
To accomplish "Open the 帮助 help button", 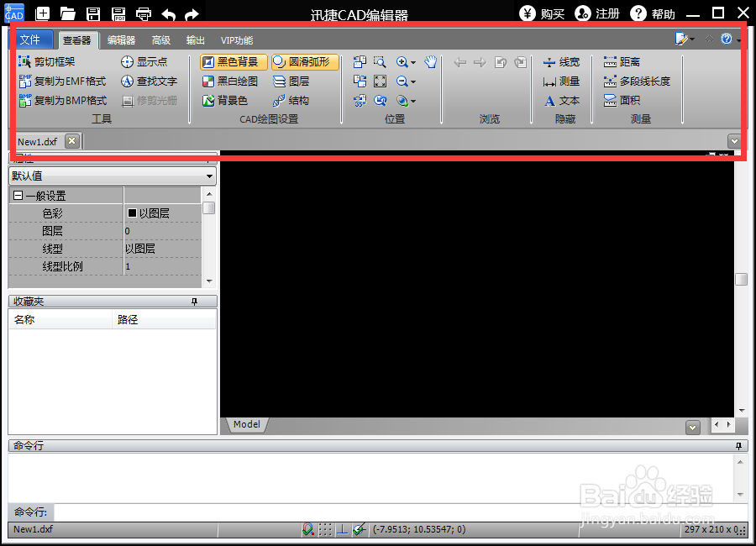I will point(653,13).
